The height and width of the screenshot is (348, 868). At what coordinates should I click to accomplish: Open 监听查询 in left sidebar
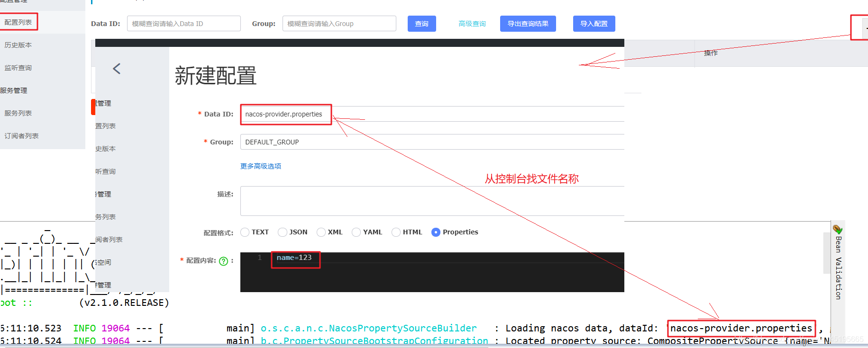18,68
